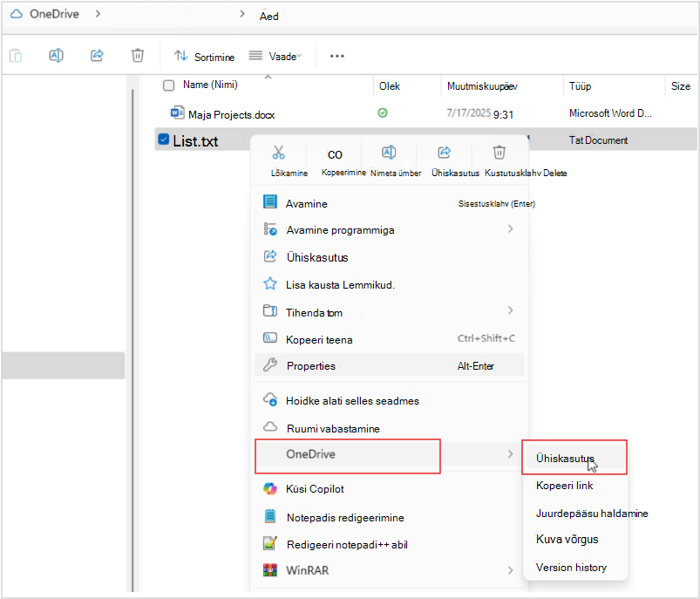700x599 pixels.
Task: Select the Maja Projects.docx file name
Action: click(x=231, y=115)
